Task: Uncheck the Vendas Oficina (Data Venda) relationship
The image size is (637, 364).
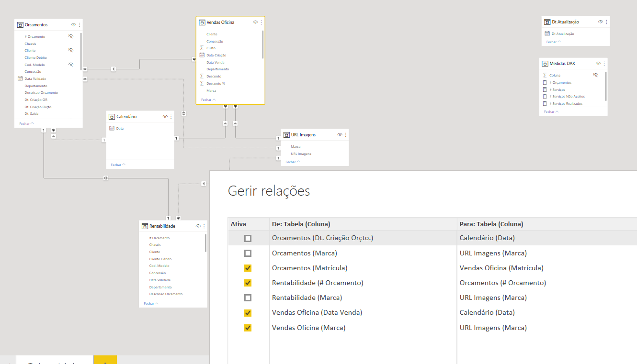Action: [248, 313]
